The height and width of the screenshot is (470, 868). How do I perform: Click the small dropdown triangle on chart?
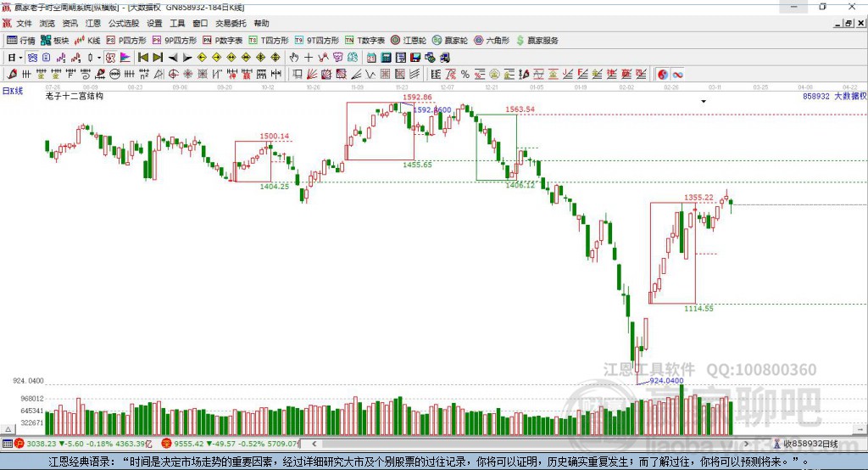coord(704,102)
